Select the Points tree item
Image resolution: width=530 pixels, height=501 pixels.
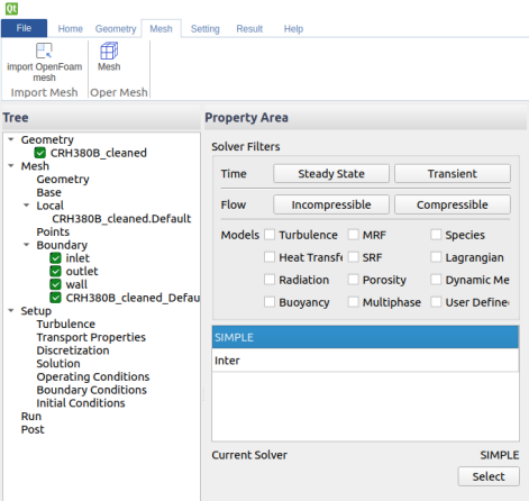(x=53, y=232)
